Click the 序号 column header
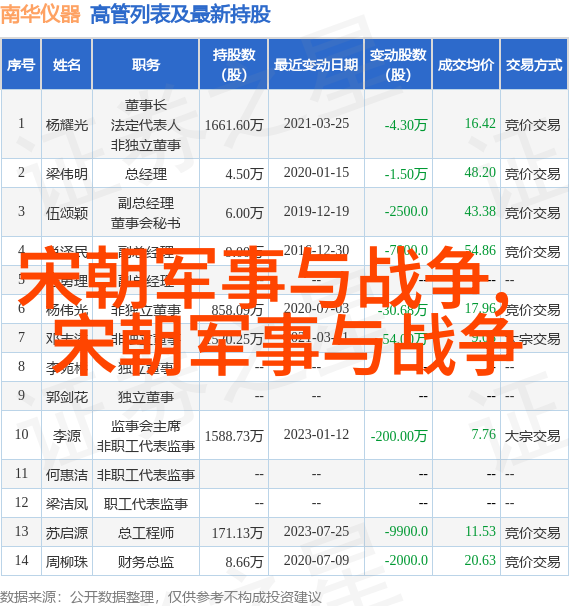 pyautogui.click(x=21, y=64)
